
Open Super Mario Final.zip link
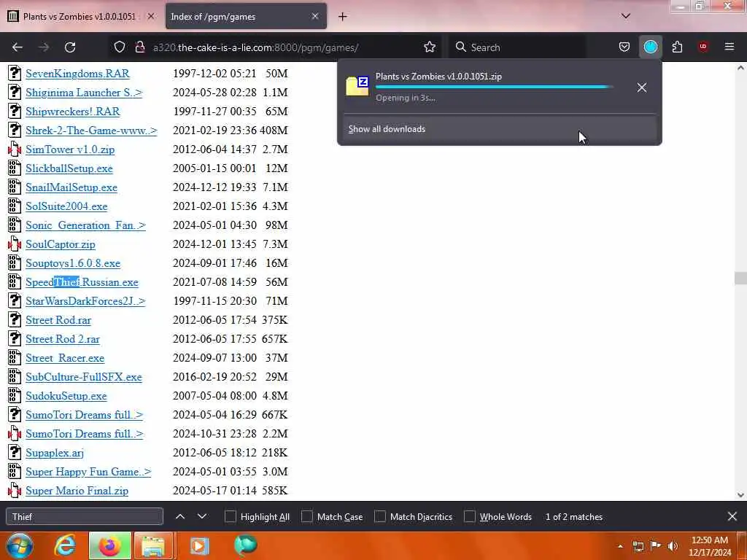point(77,491)
